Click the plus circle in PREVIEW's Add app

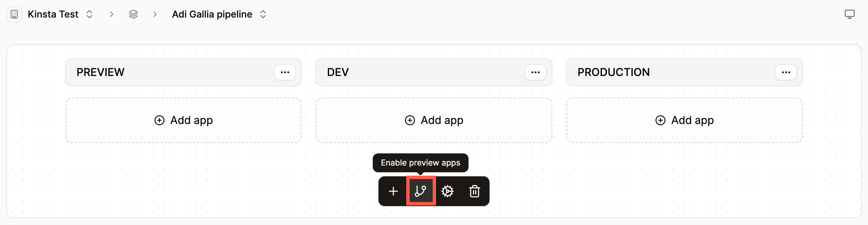click(x=159, y=120)
